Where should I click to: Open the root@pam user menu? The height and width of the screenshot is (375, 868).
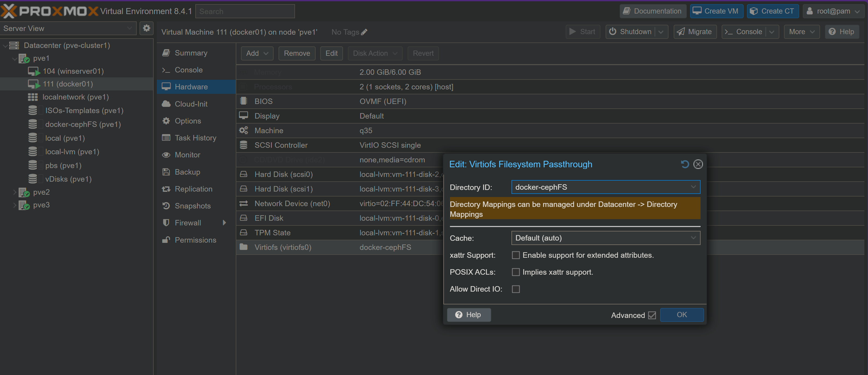tap(833, 11)
